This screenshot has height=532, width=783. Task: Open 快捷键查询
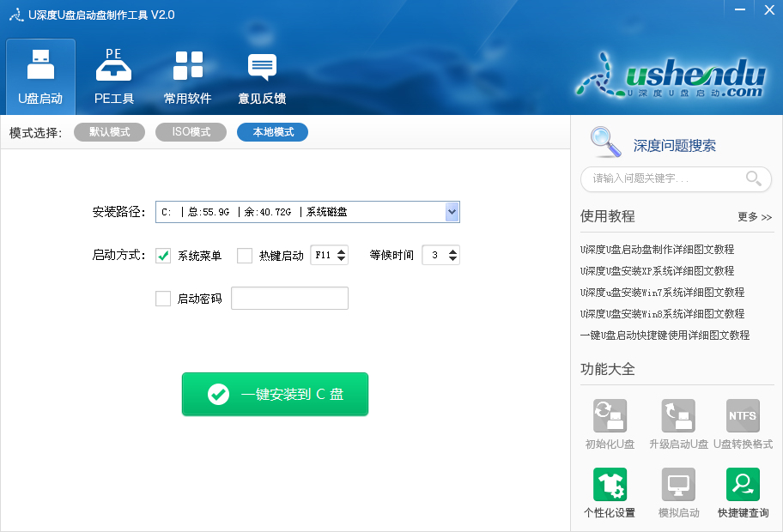[742, 483]
